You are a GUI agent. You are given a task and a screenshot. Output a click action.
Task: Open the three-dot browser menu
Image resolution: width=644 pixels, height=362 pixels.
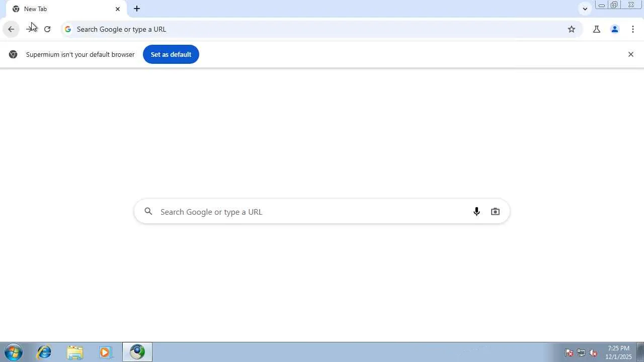pos(633,29)
